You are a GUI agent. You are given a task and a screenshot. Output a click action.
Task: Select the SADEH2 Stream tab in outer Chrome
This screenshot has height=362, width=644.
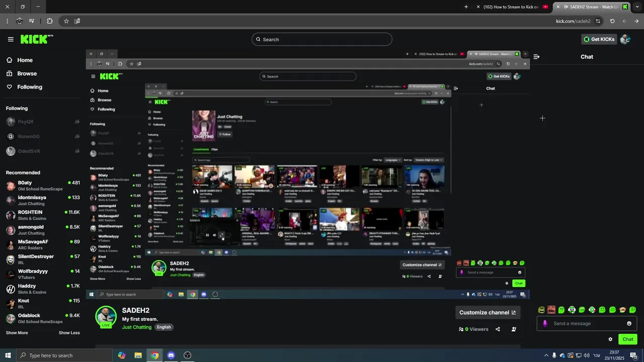tap(592, 7)
